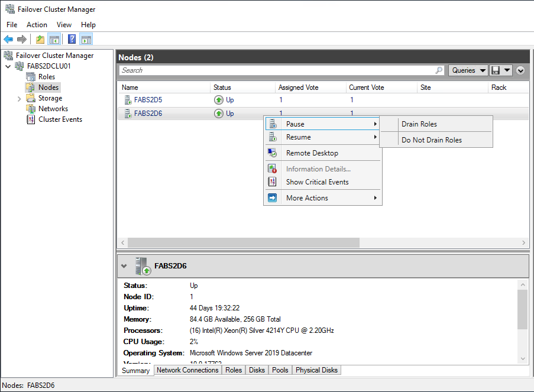Click the Up one level folder icon
This screenshot has width=534, height=392.
tap(40, 40)
